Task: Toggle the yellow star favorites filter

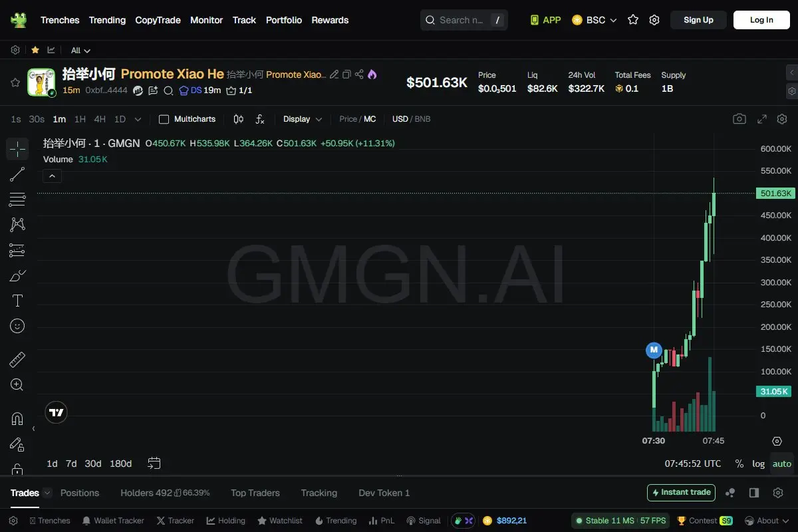Action: [x=35, y=50]
